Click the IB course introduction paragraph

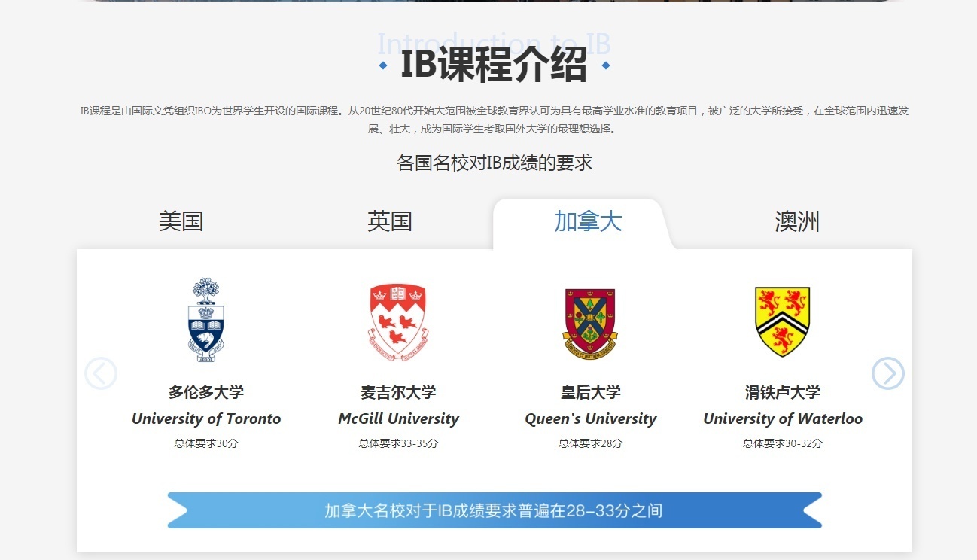pyautogui.click(x=494, y=120)
